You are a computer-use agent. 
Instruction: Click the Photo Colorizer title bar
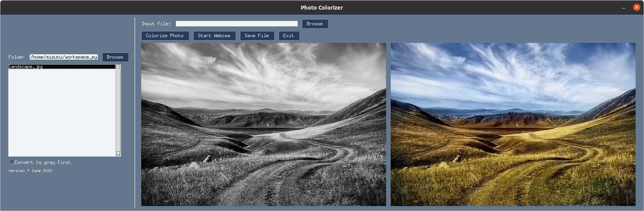click(321, 8)
